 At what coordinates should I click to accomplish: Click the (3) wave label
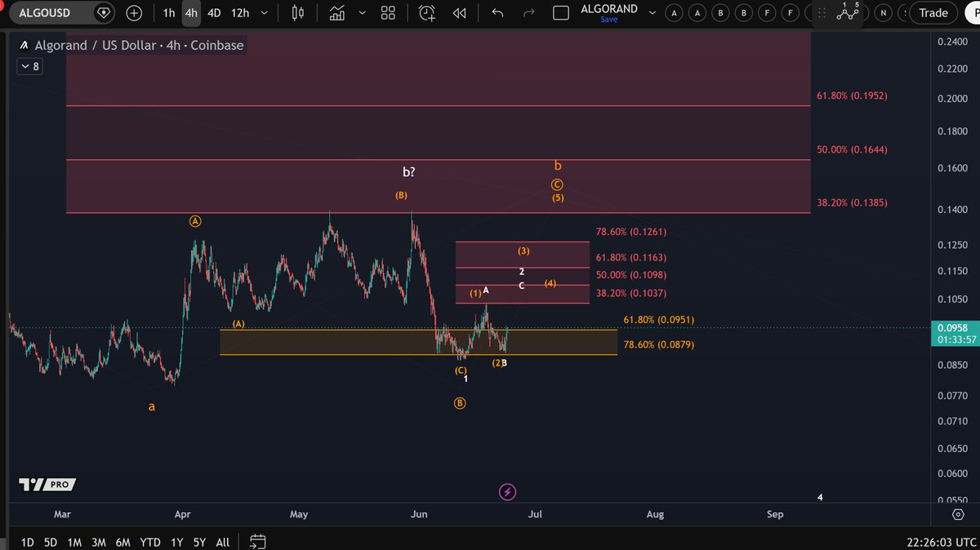pyautogui.click(x=523, y=251)
